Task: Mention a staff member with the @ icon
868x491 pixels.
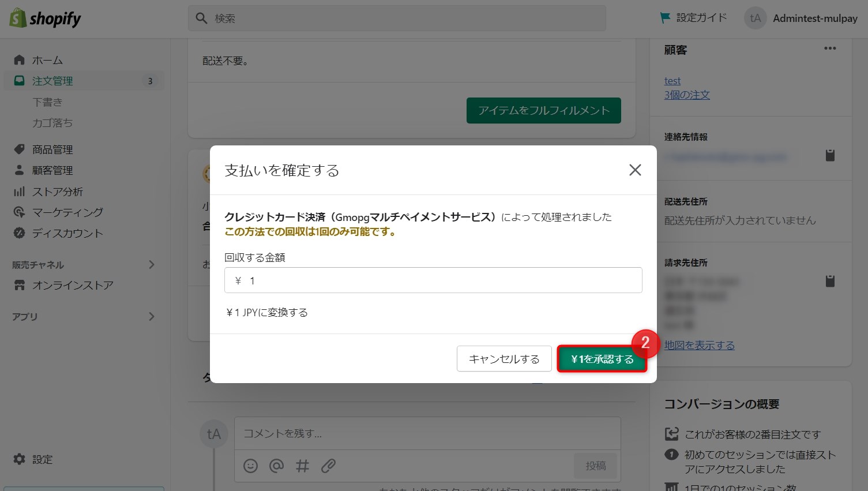Action: [x=276, y=466]
